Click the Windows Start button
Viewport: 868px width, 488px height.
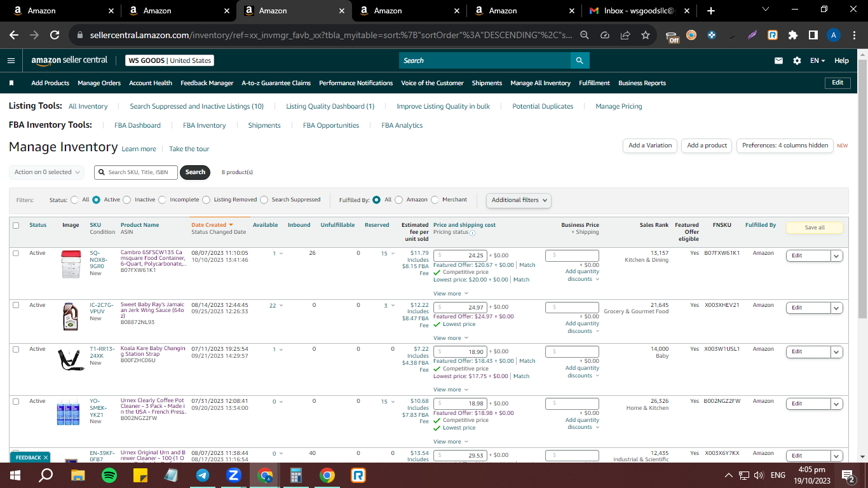pyautogui.click(x=15, y=475)
